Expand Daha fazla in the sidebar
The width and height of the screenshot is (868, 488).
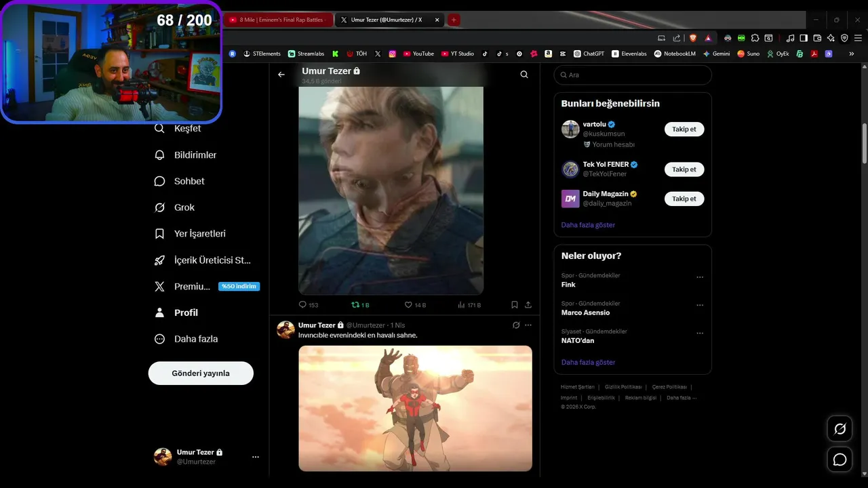tap(186, 339)
